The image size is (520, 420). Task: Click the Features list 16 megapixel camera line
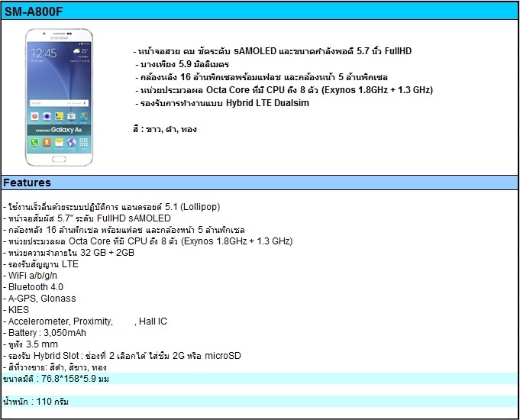pyautogui.click(x=124, y=230)
